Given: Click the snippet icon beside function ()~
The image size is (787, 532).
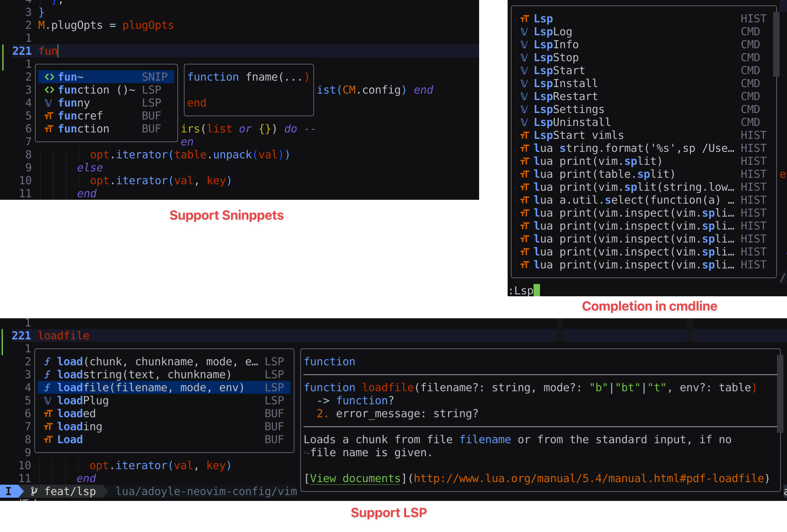Looking at the screenshot, I should (x=50, y=90).
